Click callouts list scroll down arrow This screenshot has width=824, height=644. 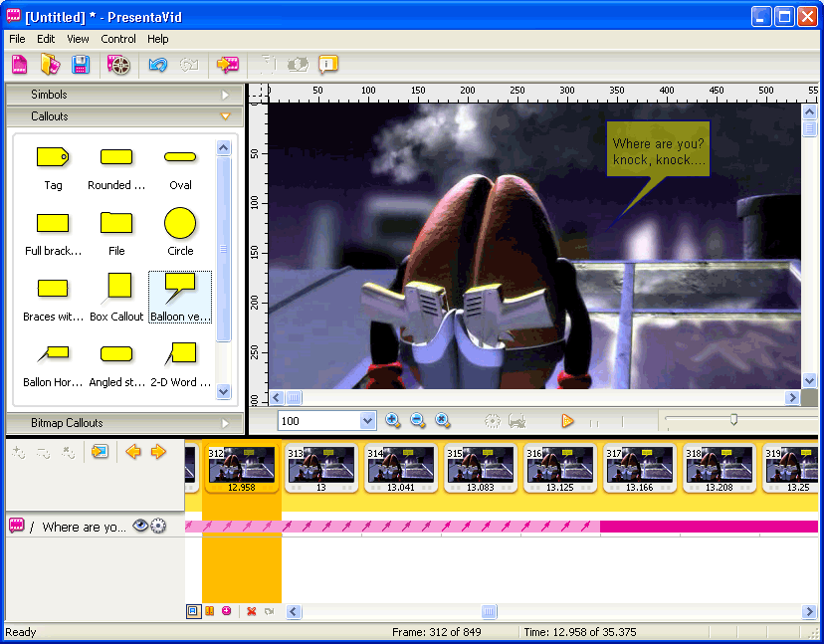pos(223,391)
